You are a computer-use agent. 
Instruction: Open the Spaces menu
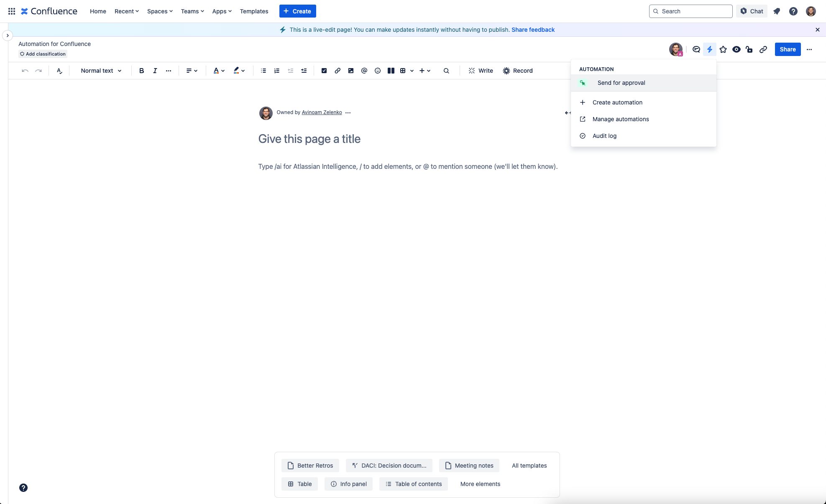tap(159, 11)
